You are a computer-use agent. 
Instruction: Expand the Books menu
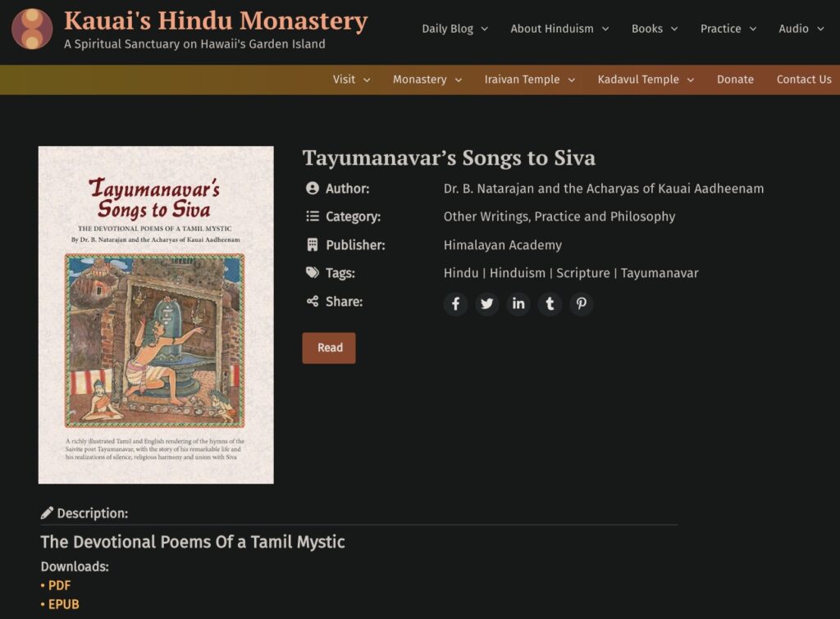click(654, 29)
